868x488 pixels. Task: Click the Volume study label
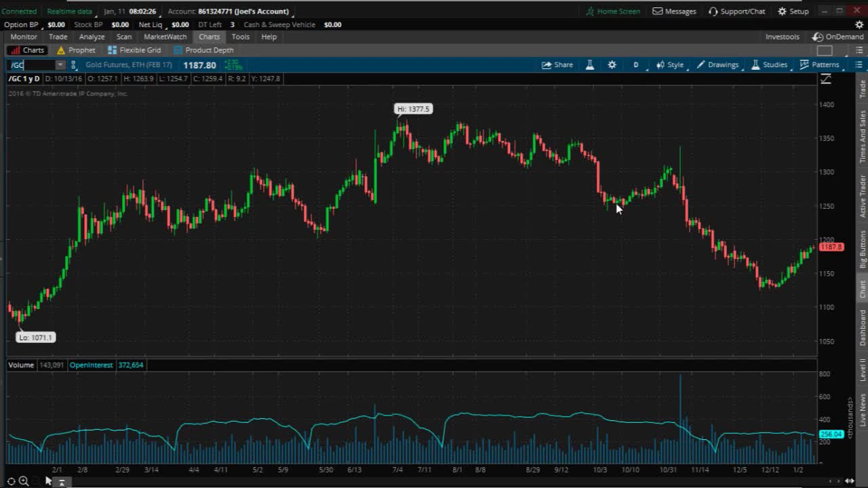(21, 365)
